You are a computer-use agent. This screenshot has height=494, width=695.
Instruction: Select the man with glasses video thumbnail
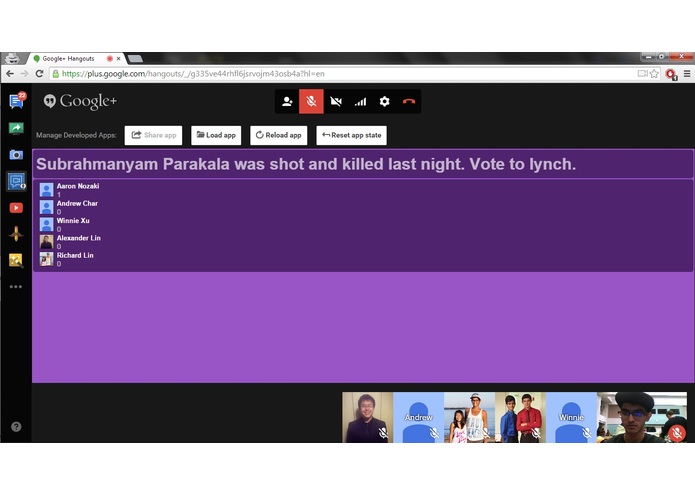(642, 417)
